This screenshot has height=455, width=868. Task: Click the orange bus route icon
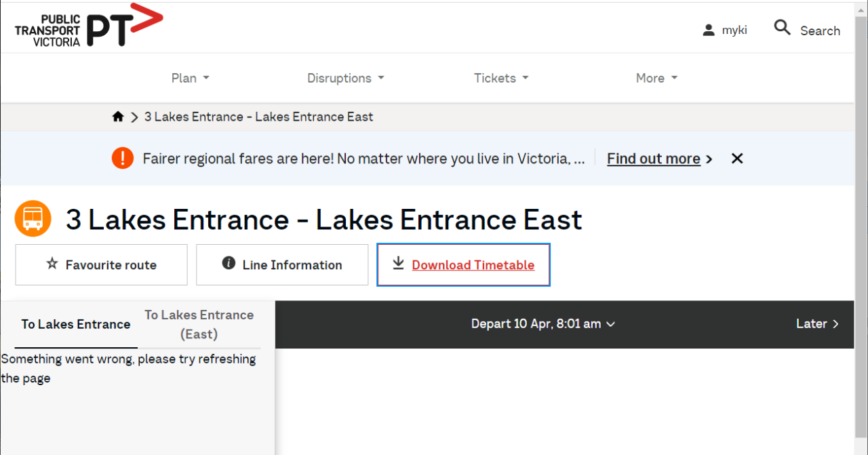tap(33, 219)
